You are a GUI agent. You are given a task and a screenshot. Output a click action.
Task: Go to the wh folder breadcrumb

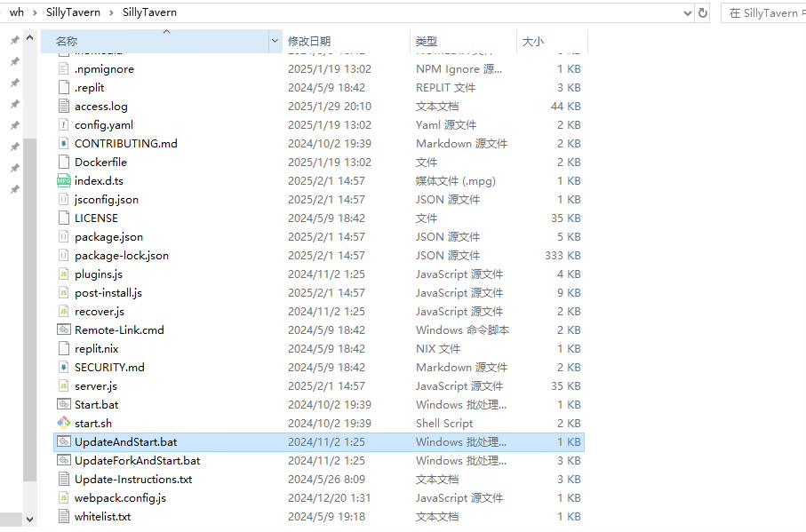pyautogui.click(x=17, y=12)
